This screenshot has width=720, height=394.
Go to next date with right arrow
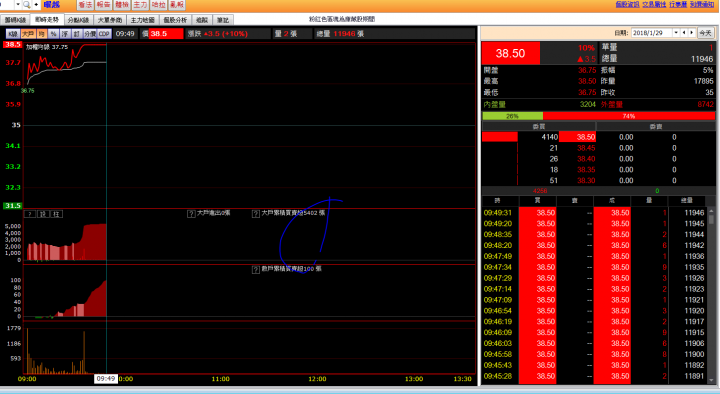pyautogui.click(x=692, y=33)
